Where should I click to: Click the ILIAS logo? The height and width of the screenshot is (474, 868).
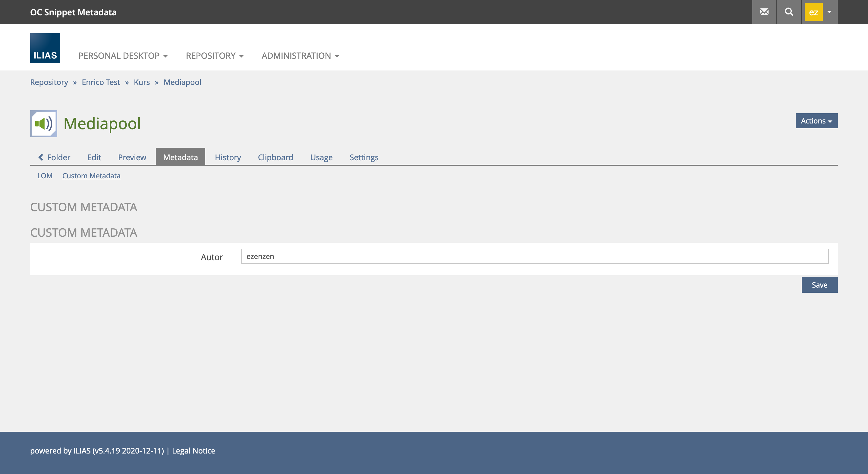[x=45, y=48]
